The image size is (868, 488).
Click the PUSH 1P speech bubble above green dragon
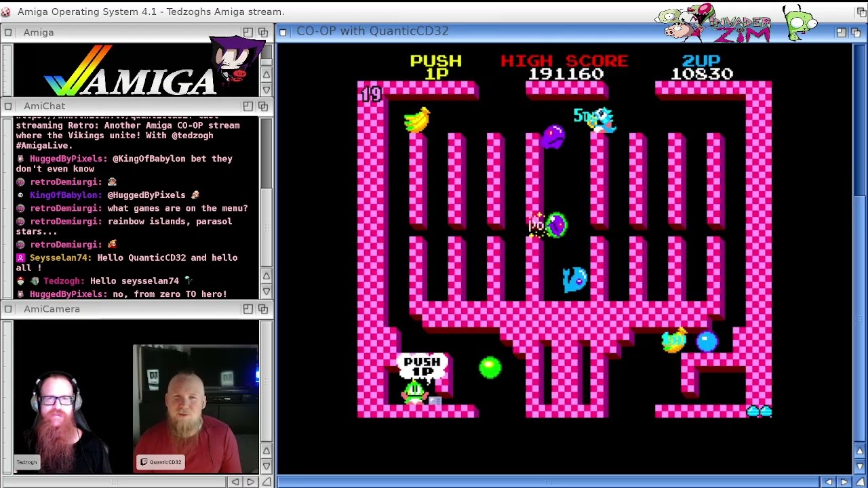click(x=422, y=367)
